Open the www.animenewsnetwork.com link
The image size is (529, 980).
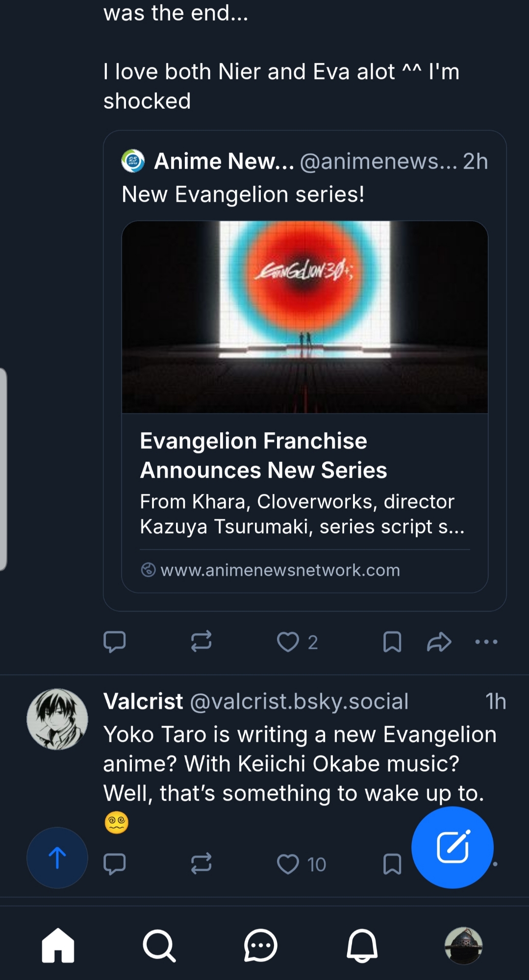click(x=280, y=570)
